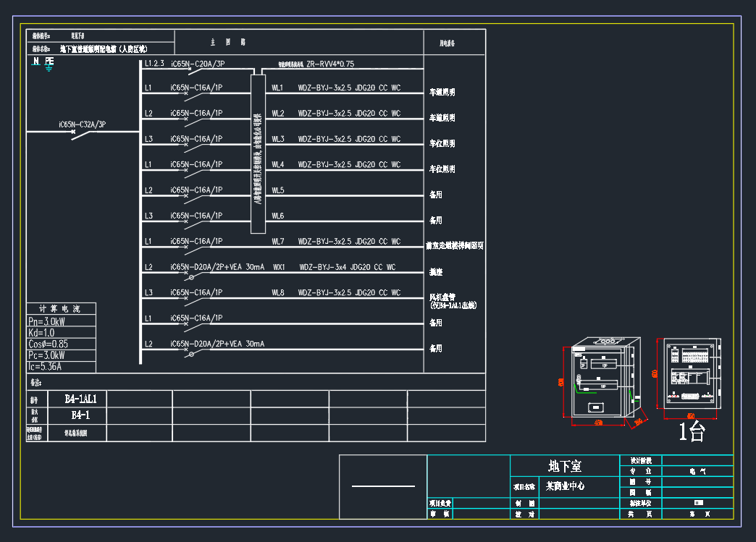Select the WDZ-BYJ-3x4 JDG20 CC WC cable text
This screenshot has width=756, height=542.
tap(347, 267)
